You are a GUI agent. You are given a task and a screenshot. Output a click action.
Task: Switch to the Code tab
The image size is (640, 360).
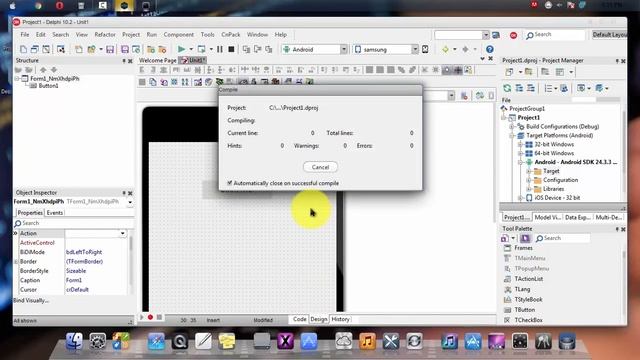coord(300,319)
